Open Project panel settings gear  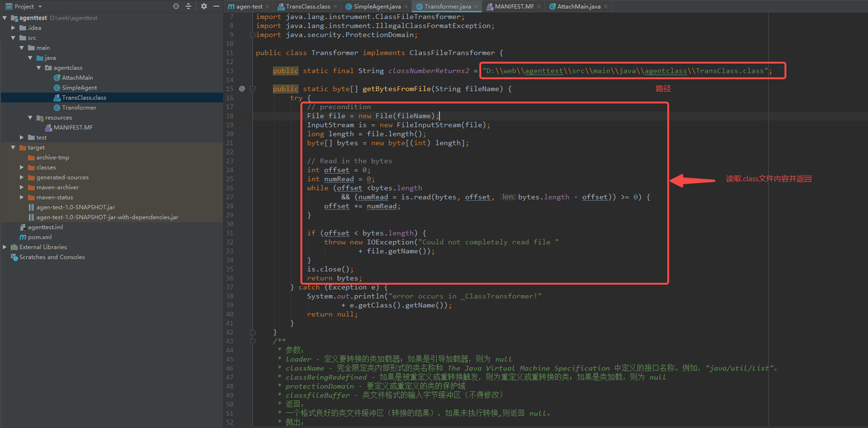[204, 6]
